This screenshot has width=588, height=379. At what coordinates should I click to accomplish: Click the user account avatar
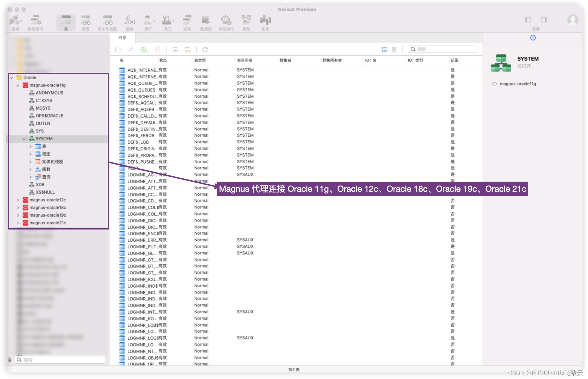coord(573,20)
